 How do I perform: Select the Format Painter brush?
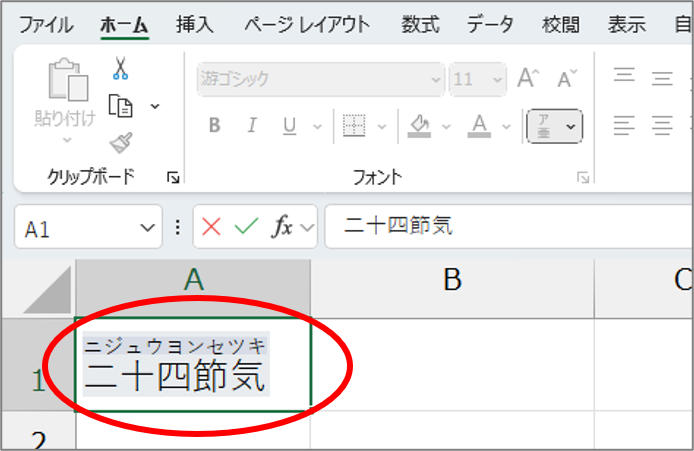(121, 143)
